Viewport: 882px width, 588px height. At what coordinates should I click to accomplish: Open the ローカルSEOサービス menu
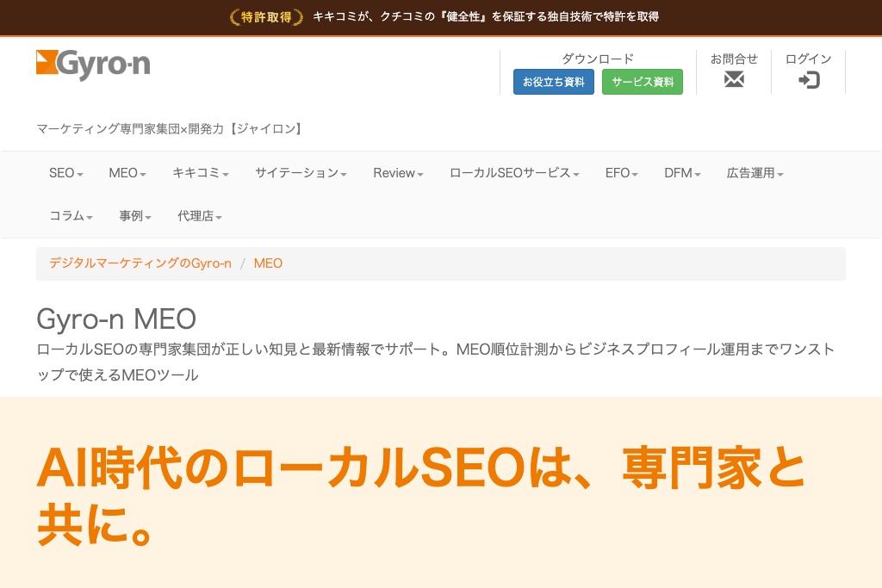pos(514,173)
